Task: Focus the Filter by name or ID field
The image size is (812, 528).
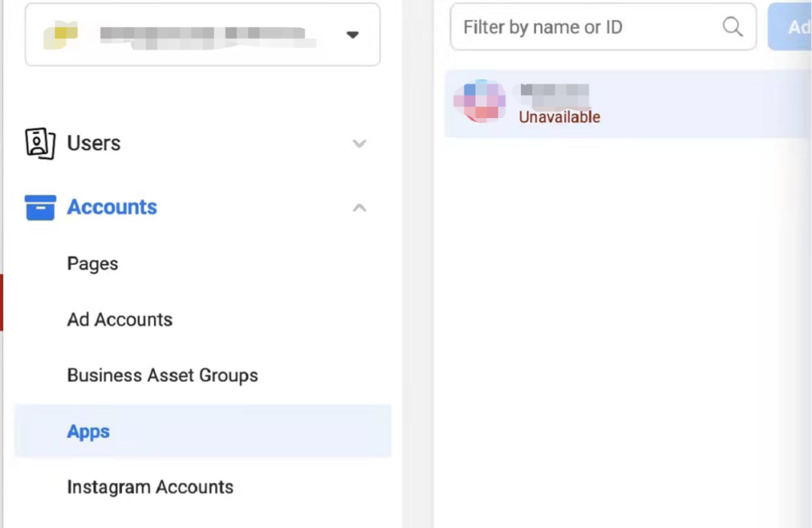Action: coord(586,27)
